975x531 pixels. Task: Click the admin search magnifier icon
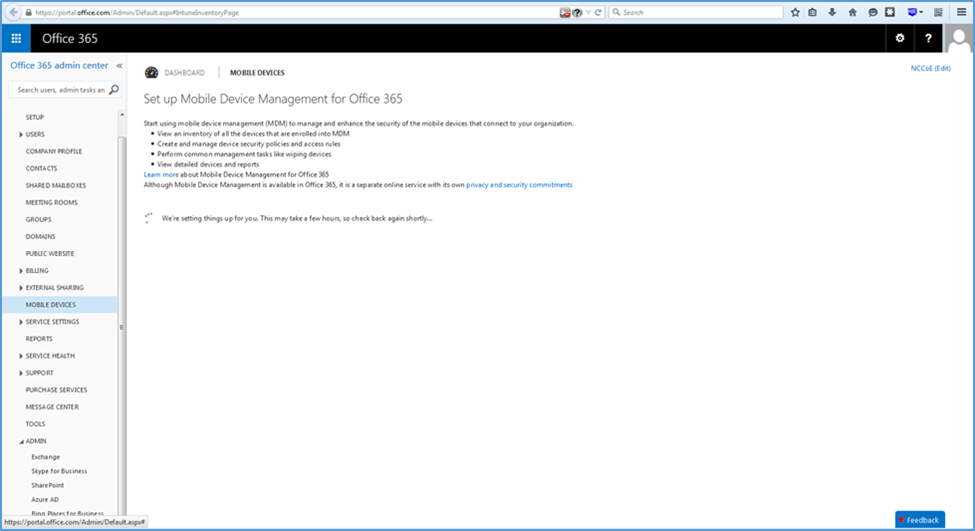pyautogui.click(x=114, y=90)
